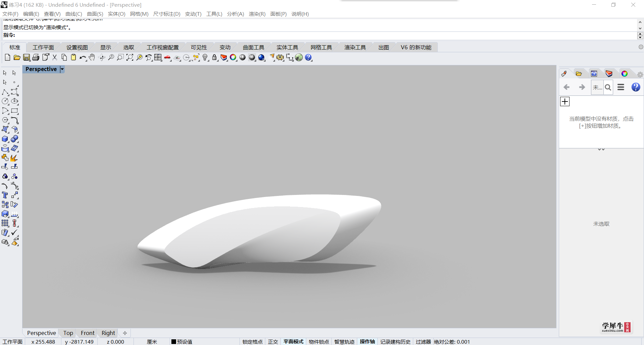Open the materials panel hamburger menu
Image resolution: width=644 pixels, height=345 pixels.
[621, 87]
